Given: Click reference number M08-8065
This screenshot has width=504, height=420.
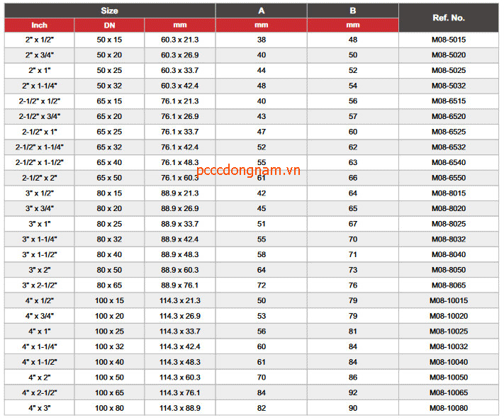Looking at the screenshot, I should point(448,285).
